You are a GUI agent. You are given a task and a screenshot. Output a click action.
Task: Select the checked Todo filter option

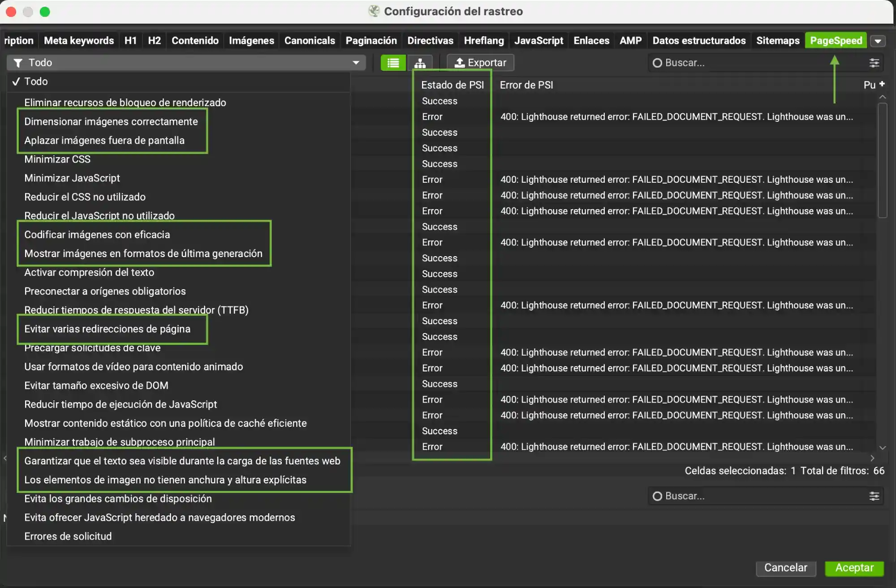click(x=36, y=82)
